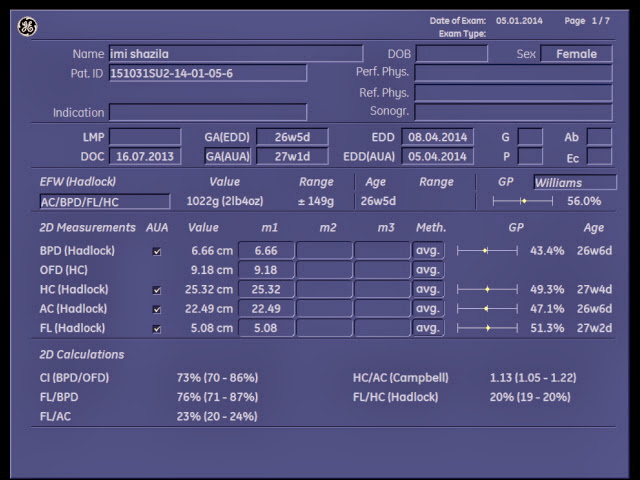Viewport: 640px width, 480px height.
Task: Click the P para field
Action: click(530, 156)
